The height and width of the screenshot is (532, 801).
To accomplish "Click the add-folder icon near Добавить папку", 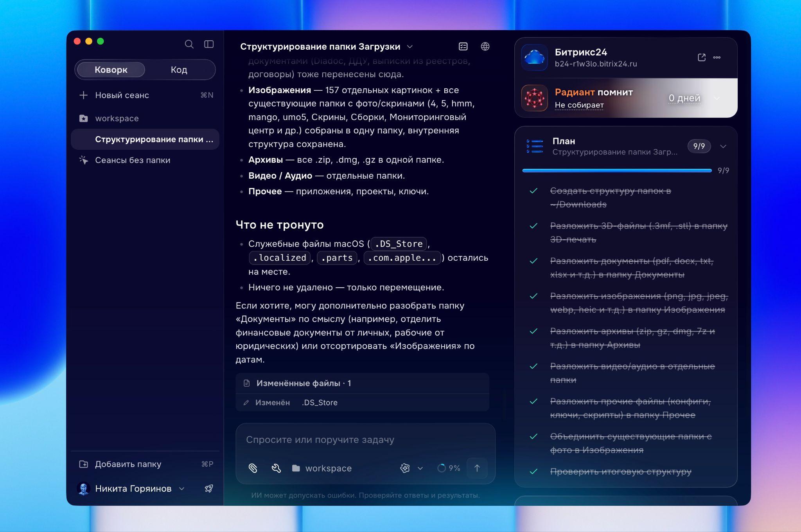I will click(x=83, y=464).
